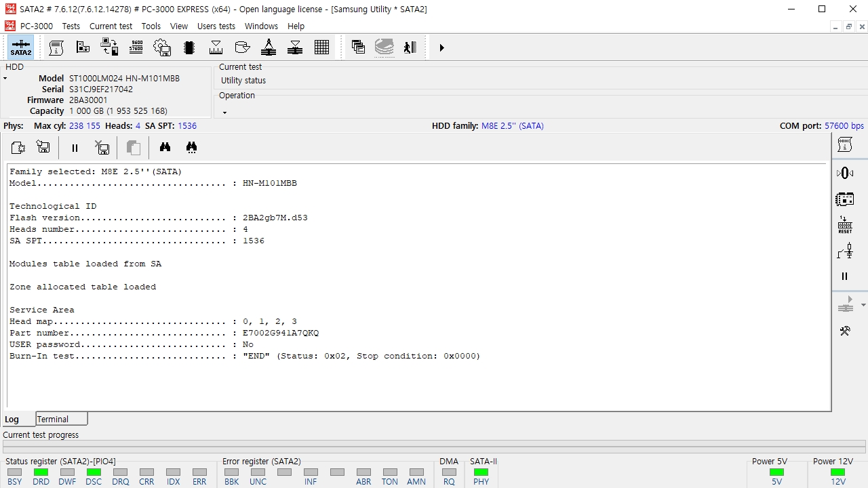
Task: Click the current test progress bar
Action: coord(434,446)
